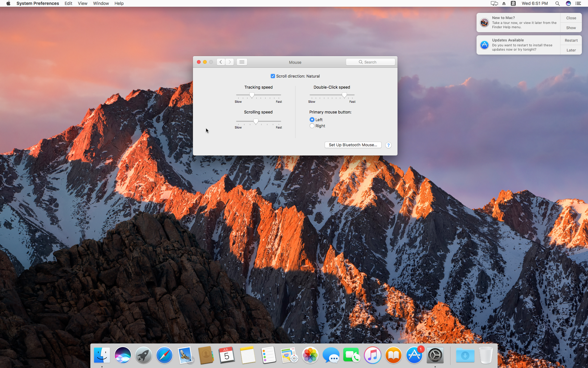
Task: Open the Window menu
Action: tap(101, 3)
